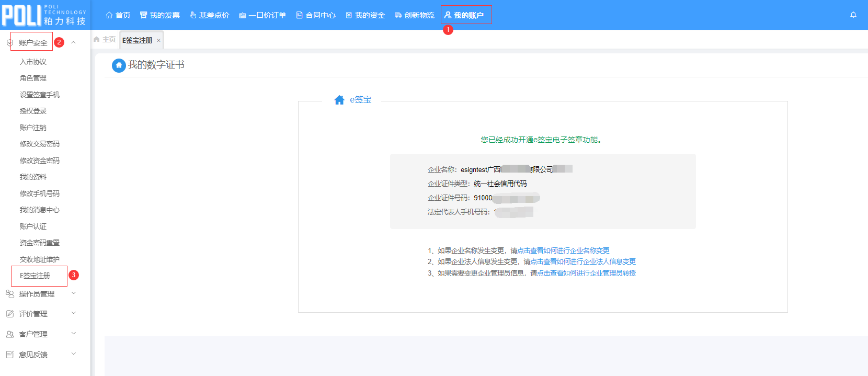Open 授权登录 in the sidebar
The height and width of the screenshot is (376, 868).
(x=33, y=111)
